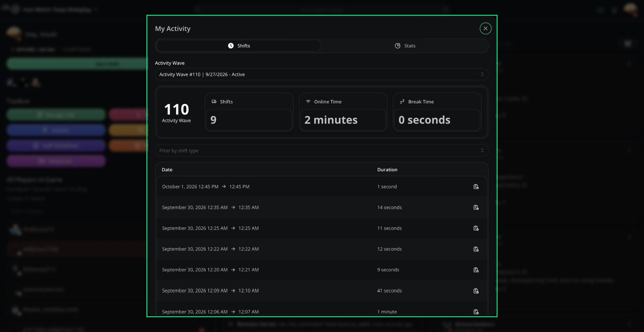This screenshot has width=644, height=332.
Task: Switch to the Stats tab
Action: coord(405,46)
